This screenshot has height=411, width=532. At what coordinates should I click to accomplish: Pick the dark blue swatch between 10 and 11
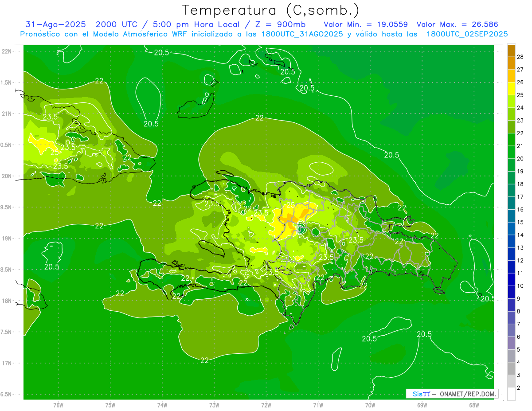(511, 279)
